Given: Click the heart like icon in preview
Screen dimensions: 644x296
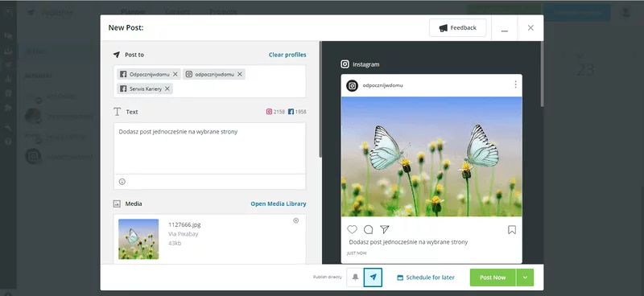Looking at the screenshot, I should (x=352, y=229).
